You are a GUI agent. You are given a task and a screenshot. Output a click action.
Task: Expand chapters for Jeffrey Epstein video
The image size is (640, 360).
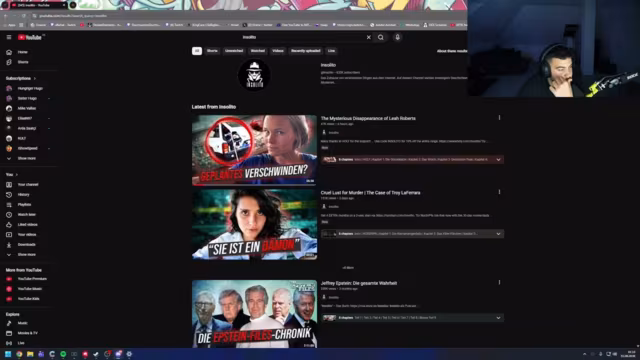498,318
